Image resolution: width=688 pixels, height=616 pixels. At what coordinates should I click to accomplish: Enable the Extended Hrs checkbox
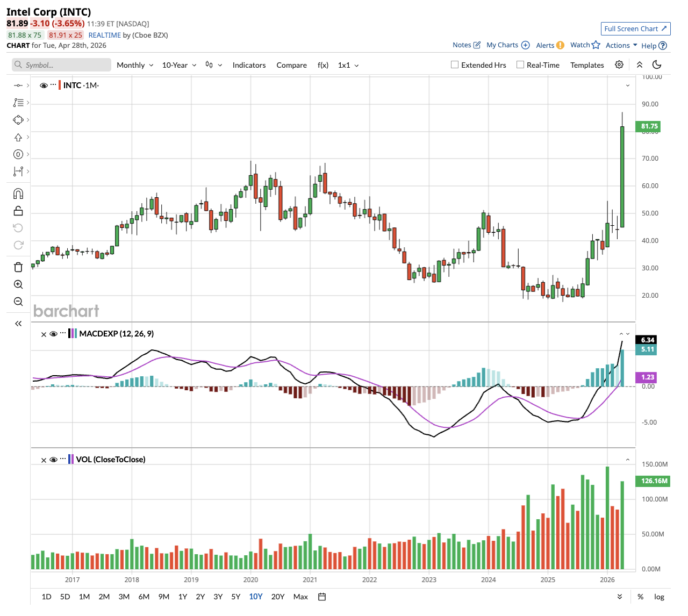455,65
